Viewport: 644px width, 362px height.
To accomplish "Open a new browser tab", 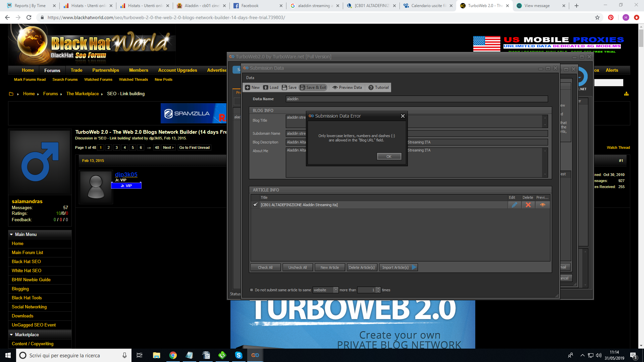I will click(x=577, y=6).
